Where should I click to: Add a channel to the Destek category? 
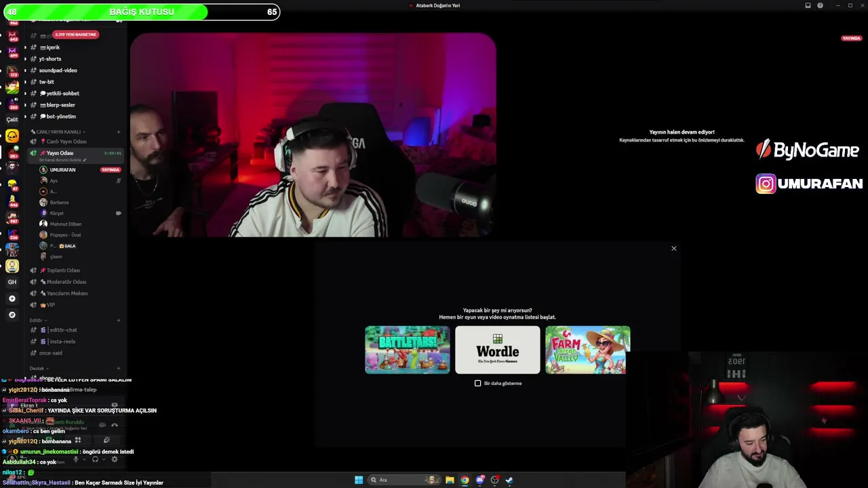pos(119,368)
